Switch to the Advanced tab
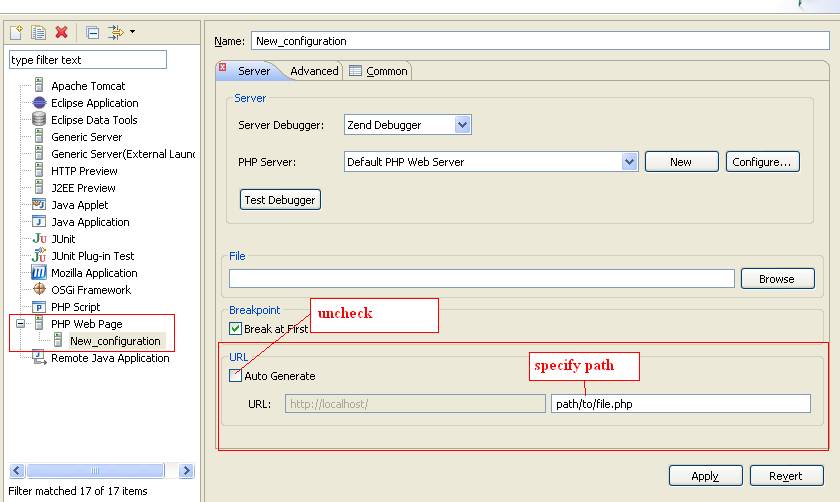 coord(314,71)
